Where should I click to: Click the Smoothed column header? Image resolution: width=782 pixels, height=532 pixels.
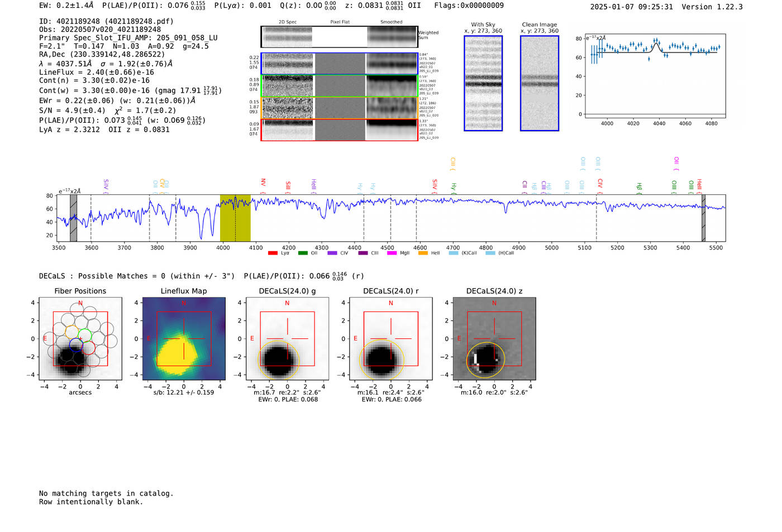[x=392, y=22]
